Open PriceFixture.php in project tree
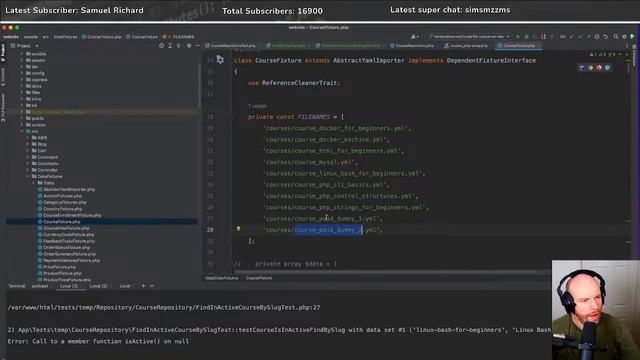This screenshot has width=640, height=360. point(57,267)
